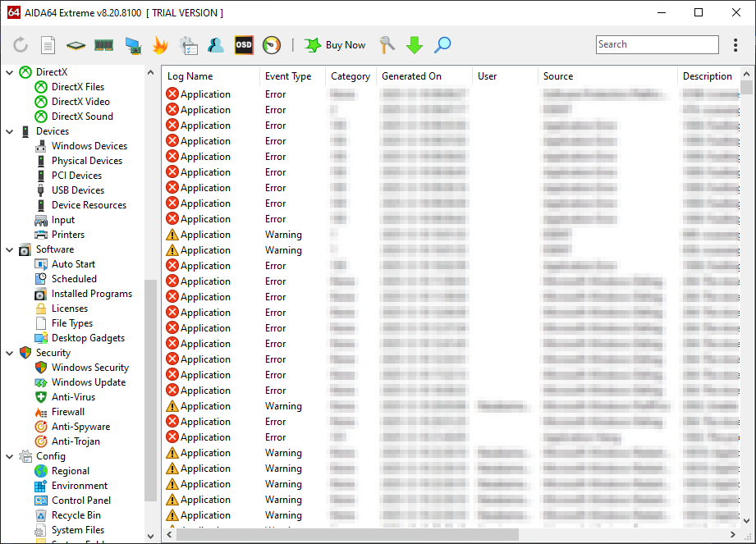Viewport: 756px width, 544px height.
Task: Collapse the DirectX tree node
Action: (x=9, y=72)
